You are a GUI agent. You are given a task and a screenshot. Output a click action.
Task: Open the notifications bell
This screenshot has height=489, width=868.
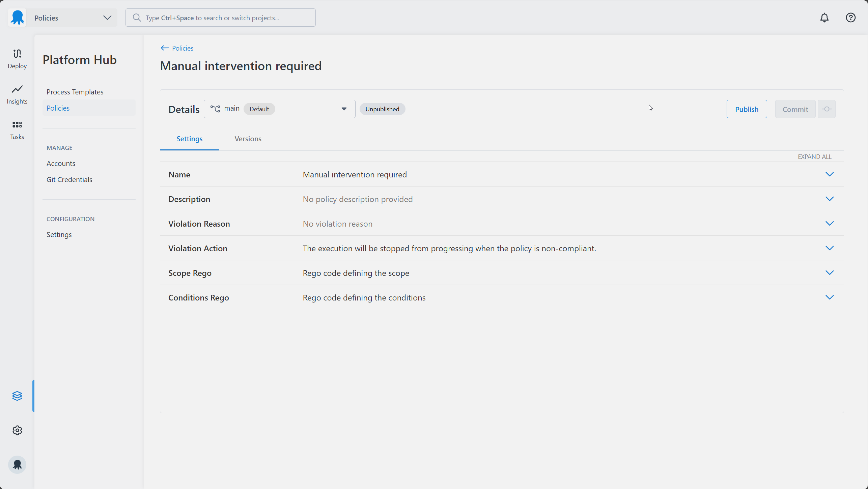[824, 18]
